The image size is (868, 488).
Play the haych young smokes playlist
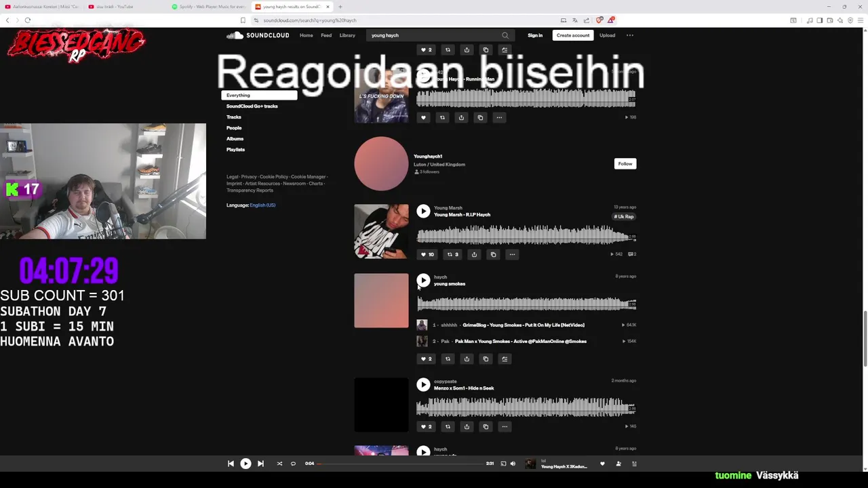point(423,280)
